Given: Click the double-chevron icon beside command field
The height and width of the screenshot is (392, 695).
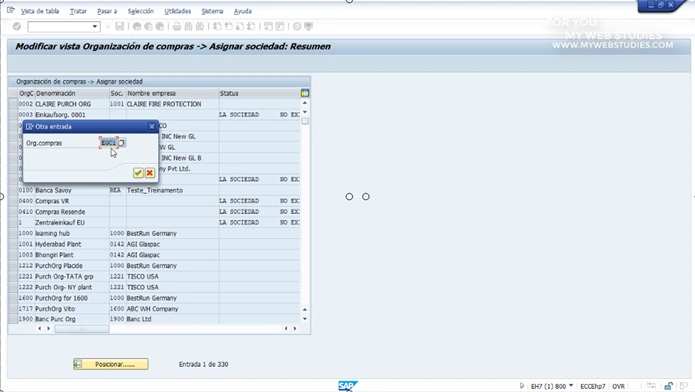Looking at the screenshot, I should coord(108,27).
